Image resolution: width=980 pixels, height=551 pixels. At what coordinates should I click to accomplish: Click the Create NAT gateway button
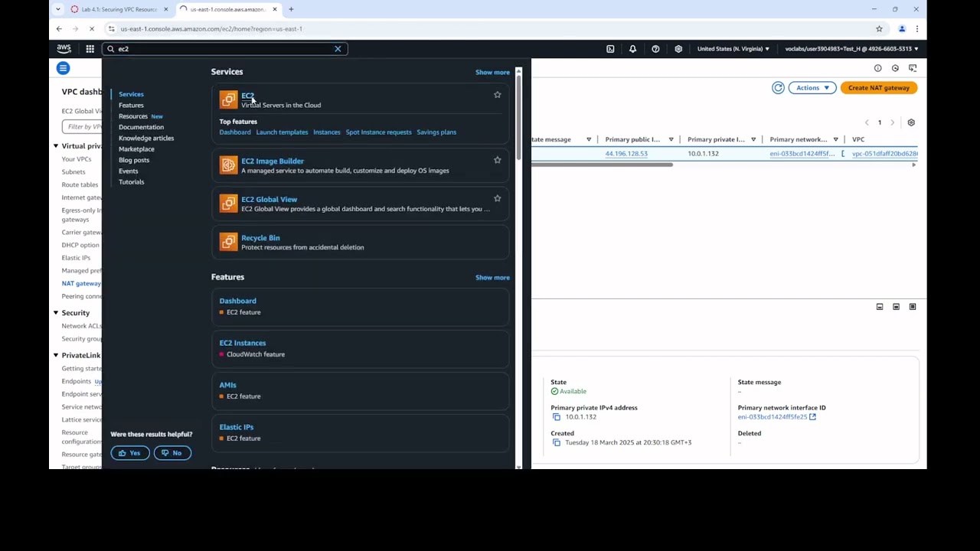878,88
